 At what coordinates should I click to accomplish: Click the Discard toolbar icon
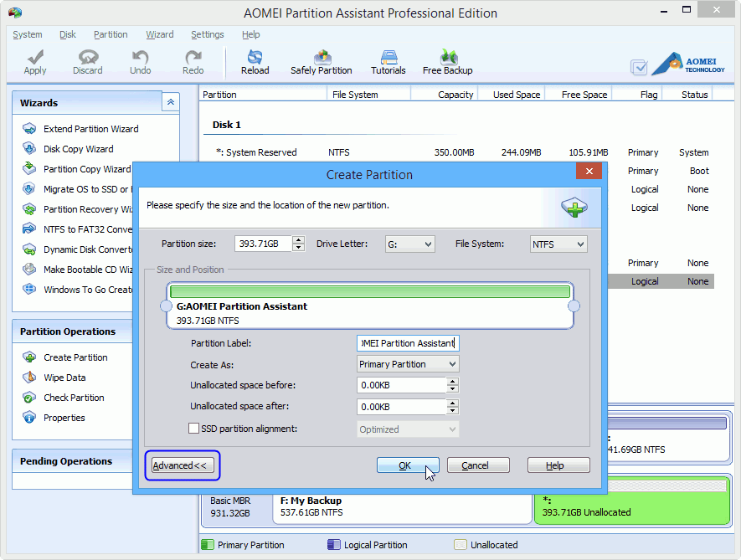tap(87, 62)
